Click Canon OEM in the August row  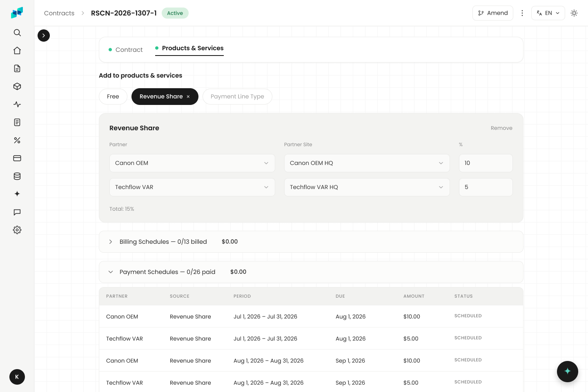pyautogui.click(x=122, y=361)
